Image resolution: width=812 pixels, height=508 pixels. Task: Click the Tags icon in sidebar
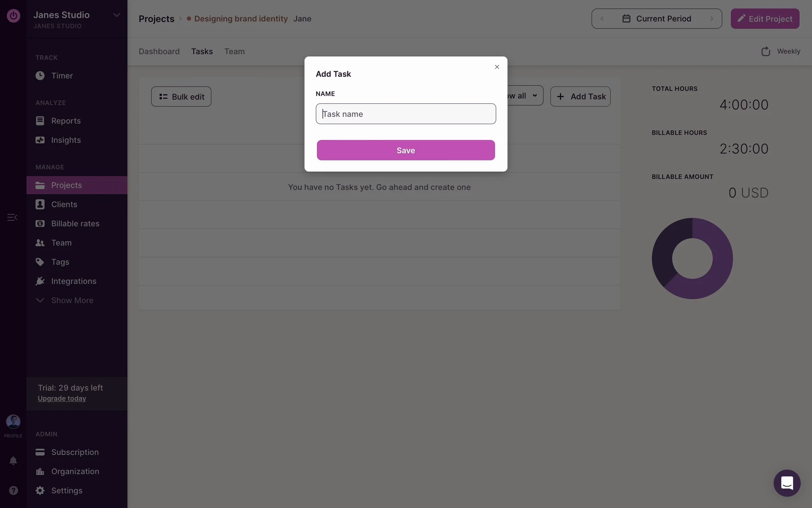[x=40, y=262]
